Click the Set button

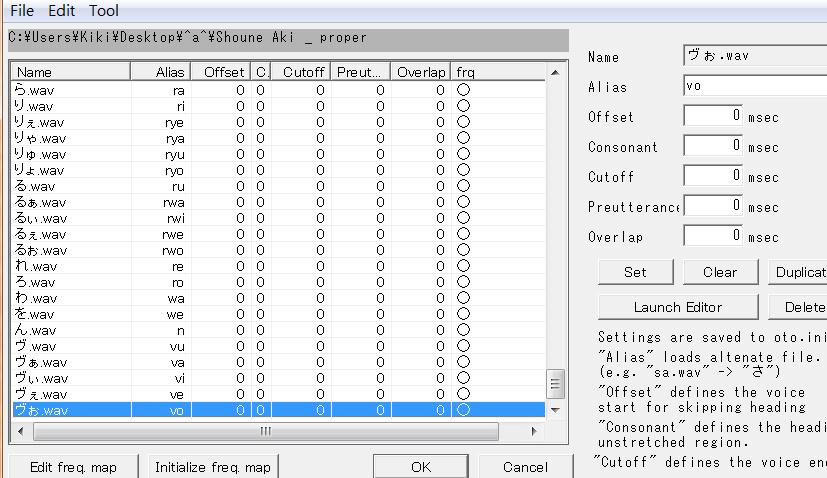636,272
